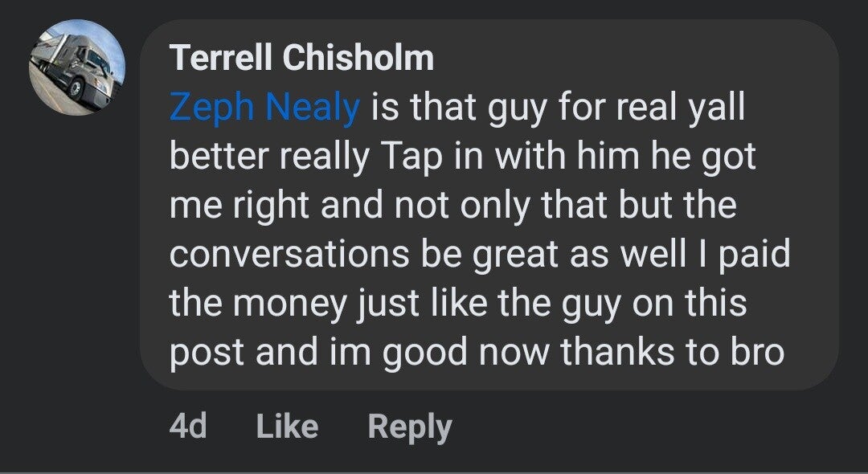Open the permalink from the 4d label
The image size is (868, 474).
188,426
